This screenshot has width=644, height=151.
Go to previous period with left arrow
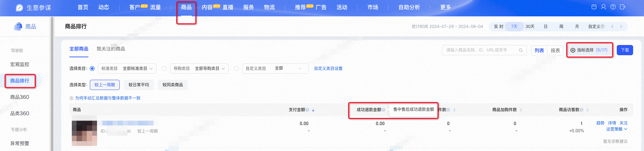coord(612,27)
